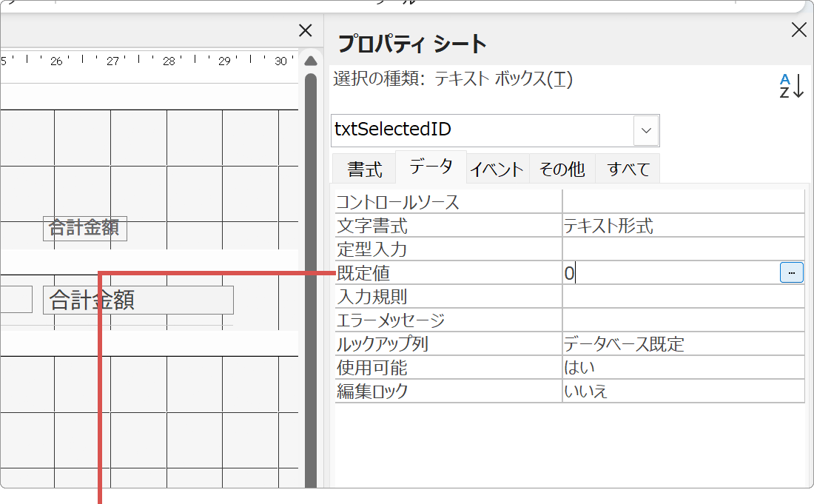
Task: Select the イベント (Event) tab
Action: (x=497, y=168)
